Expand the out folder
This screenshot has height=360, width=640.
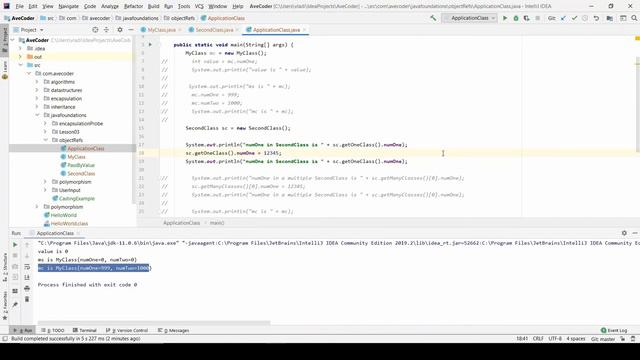[20, 57]
